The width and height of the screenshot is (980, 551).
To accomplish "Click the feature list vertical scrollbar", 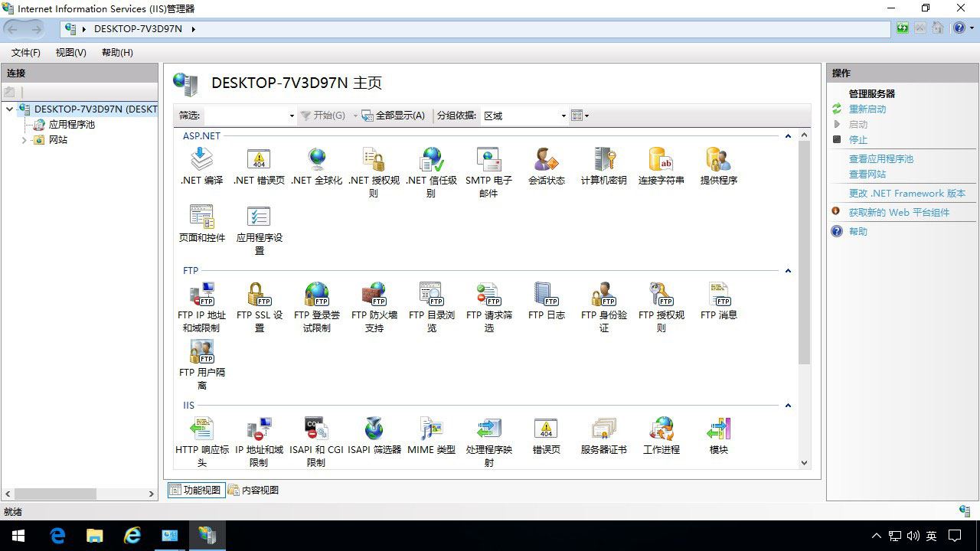I will pyautogui.click(x=804, y=253).
